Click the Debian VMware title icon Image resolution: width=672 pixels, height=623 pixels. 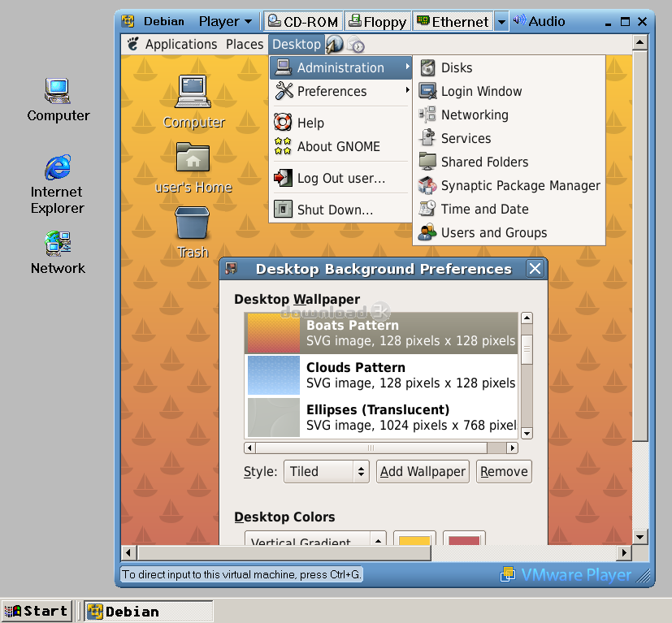(128, 21)
